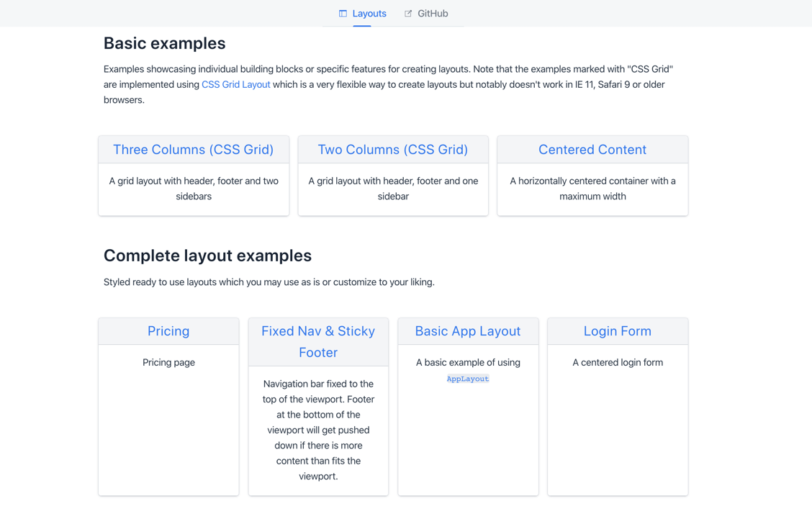The height and width of the screenshot is (509, 812).
Task: Click the AppLayout code reference link
Action: 468,378
